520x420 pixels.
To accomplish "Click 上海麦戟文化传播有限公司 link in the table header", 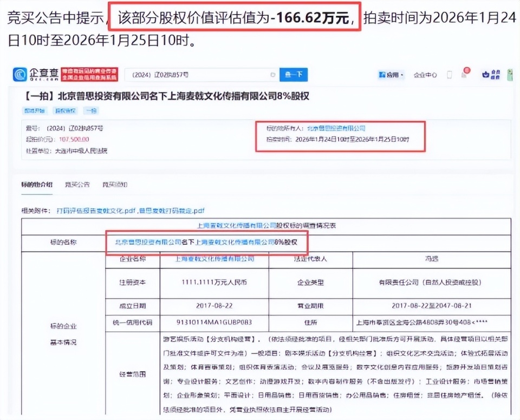I will click(237, 226).
